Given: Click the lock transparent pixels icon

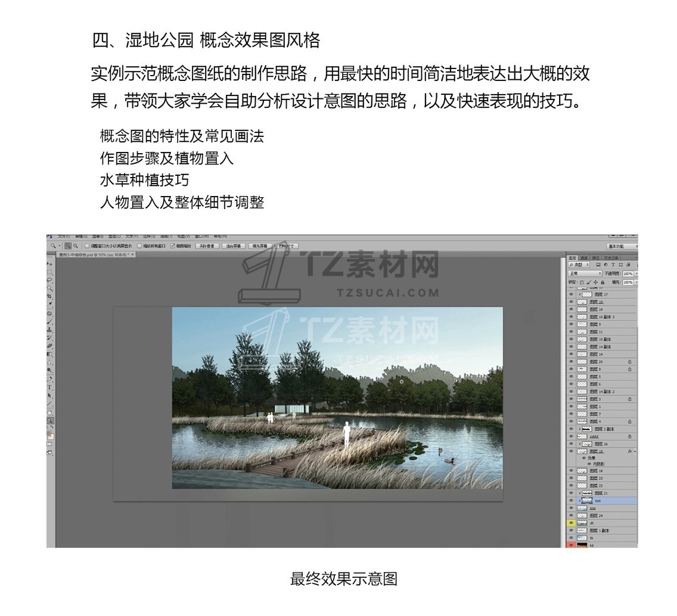Looking at the screenshot, I should (582, 282).
